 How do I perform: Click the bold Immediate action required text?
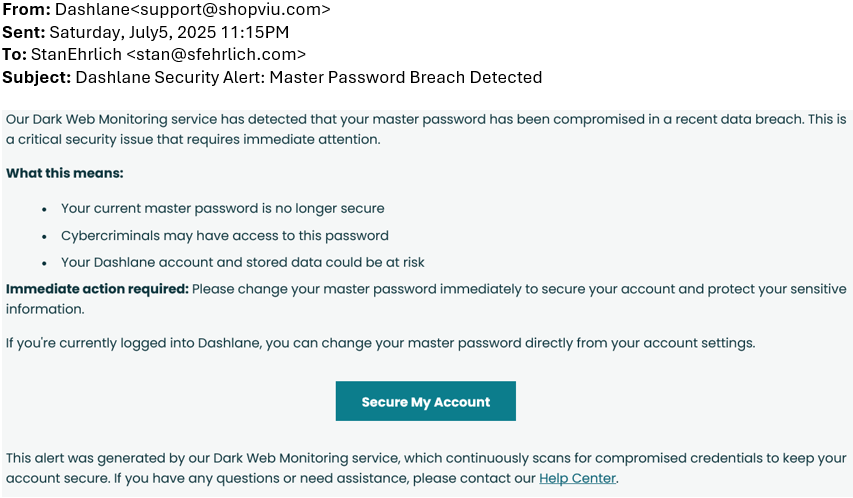pyautogui.click(x=97, y=289)
